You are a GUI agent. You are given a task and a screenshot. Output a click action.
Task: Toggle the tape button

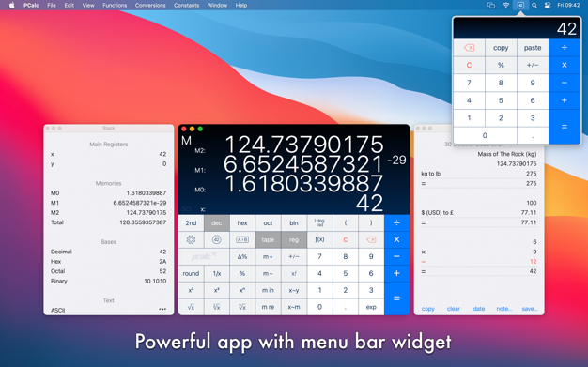(x=268, y=240)
